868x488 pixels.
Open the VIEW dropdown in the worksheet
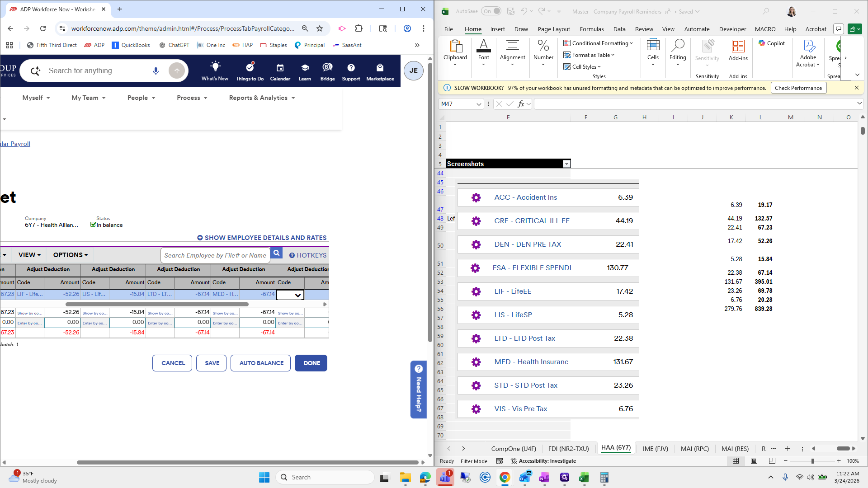[28, 255]
